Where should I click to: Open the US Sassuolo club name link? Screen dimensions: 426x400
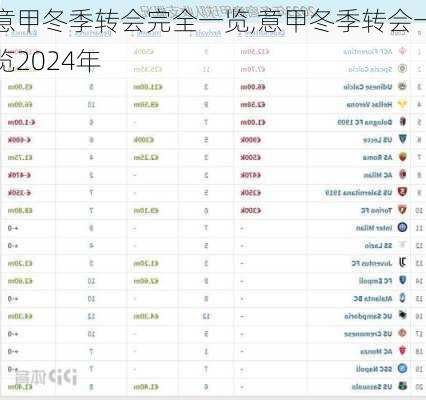tap(372, 387)
